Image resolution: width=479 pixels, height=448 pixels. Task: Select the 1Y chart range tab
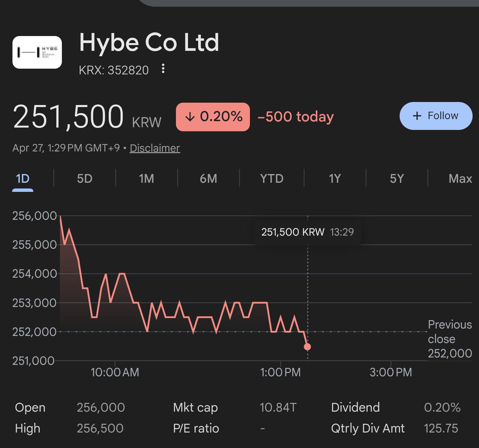335,178
